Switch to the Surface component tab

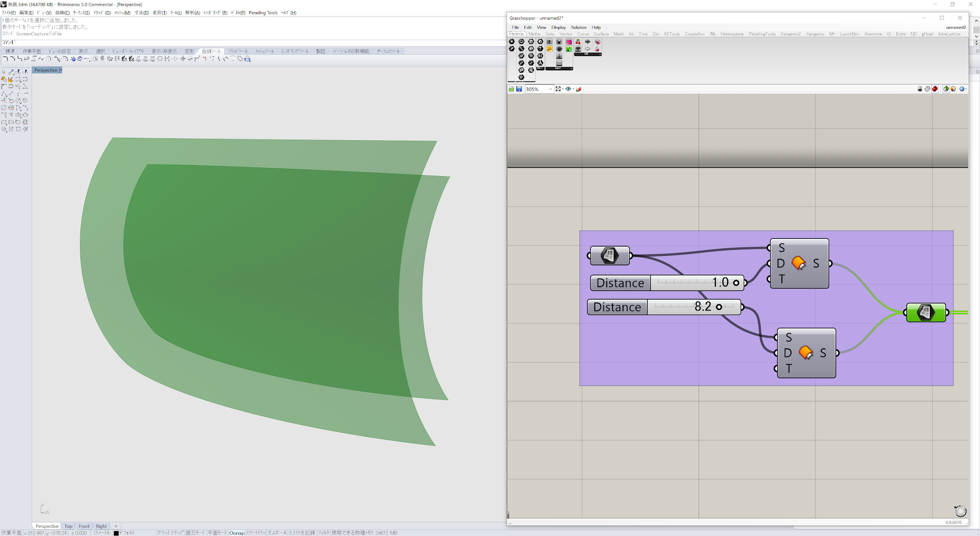pyautogui.click(x=601, y=34)
